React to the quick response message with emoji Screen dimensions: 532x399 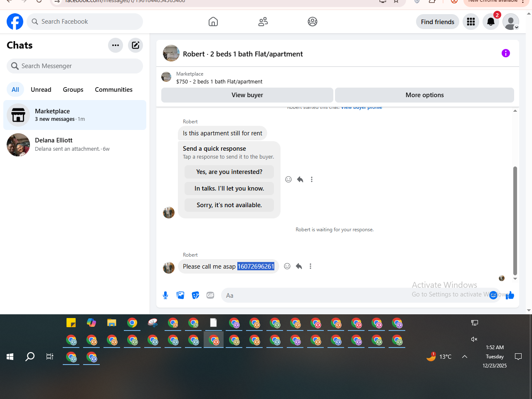click(288, 179)
